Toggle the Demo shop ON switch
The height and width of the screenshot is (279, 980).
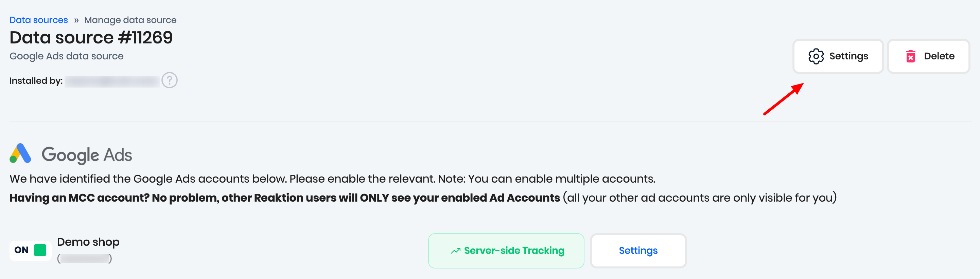click(31, 250)
